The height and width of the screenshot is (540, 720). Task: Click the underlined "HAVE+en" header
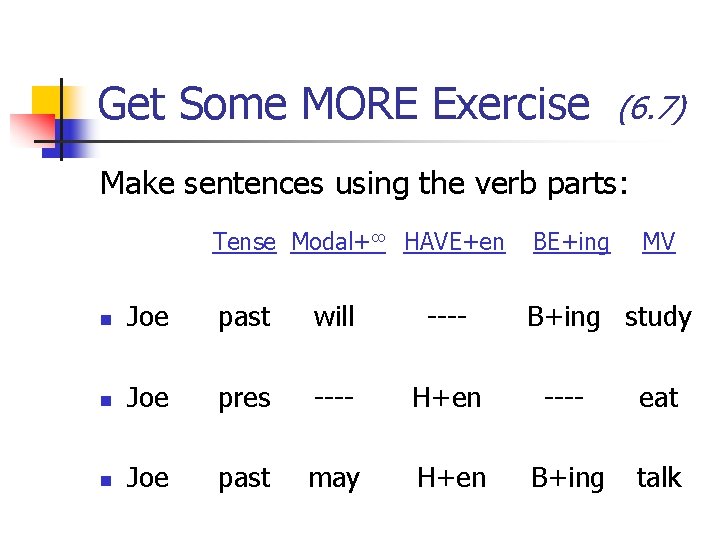(454, 242)
